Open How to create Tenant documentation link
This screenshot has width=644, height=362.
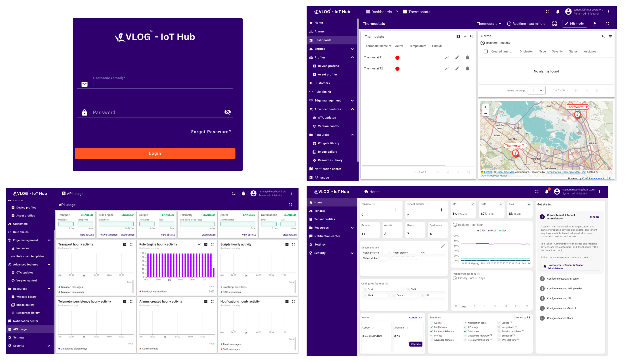(x=570, y=267)
